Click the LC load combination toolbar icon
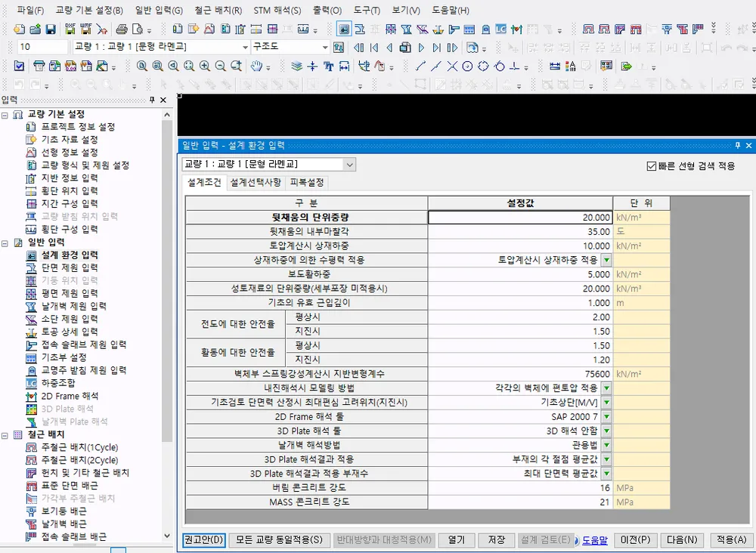Screen dimensions: 756x553 point(501,29)
